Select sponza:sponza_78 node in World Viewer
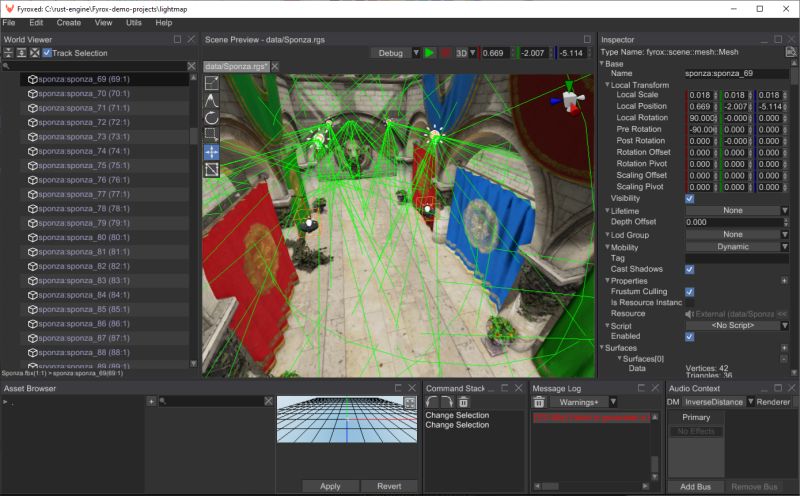This screenshot has width=800, height=496. coord(105,209)
